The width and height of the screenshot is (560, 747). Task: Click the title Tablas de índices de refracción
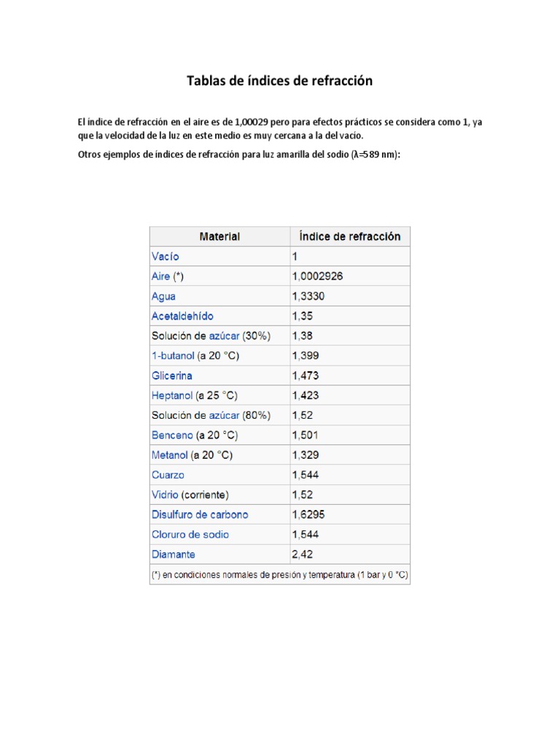[x=279, y=80]
